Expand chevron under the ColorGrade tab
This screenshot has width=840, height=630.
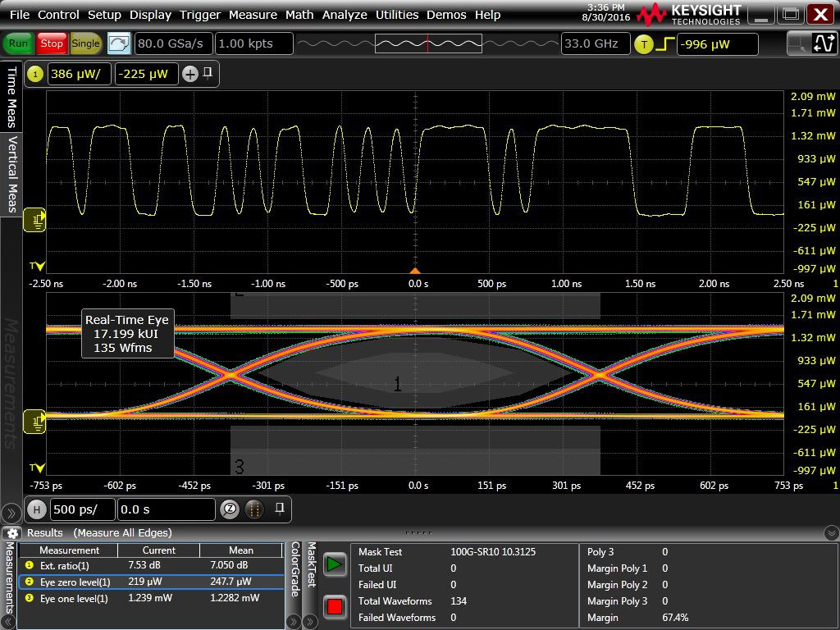[295, 621]
